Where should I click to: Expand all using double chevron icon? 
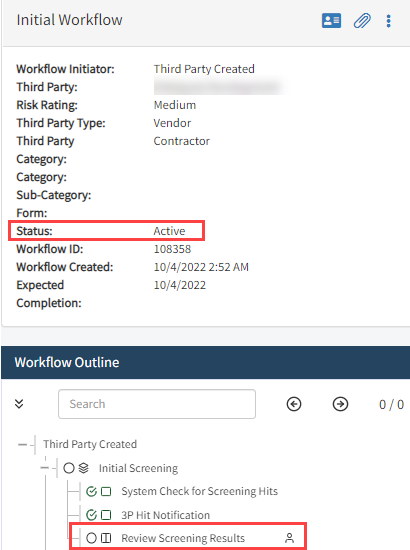[19, 404]
